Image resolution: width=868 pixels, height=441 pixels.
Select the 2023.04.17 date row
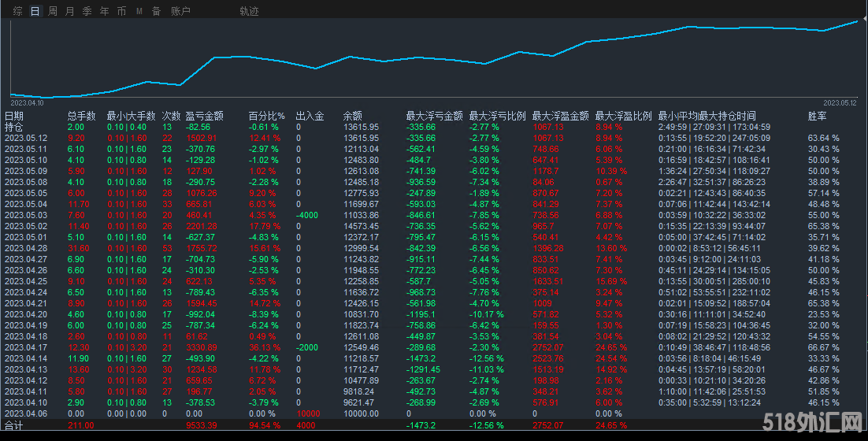click(x=26, y=347)
